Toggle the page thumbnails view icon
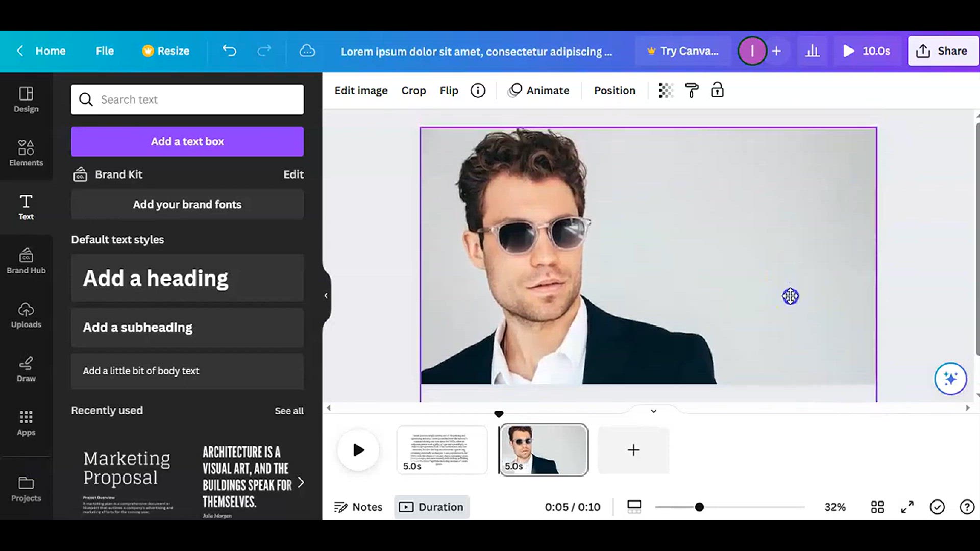 pos(634,507)
